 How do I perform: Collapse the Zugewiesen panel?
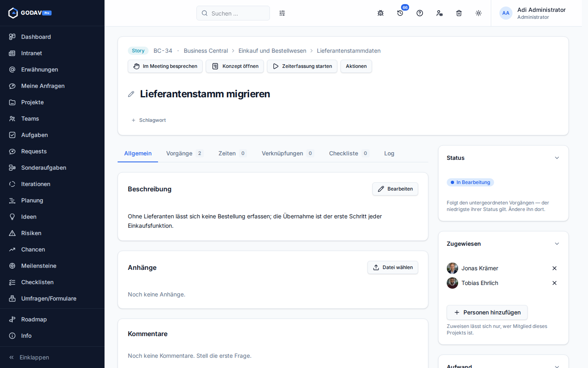click(557, 244)
